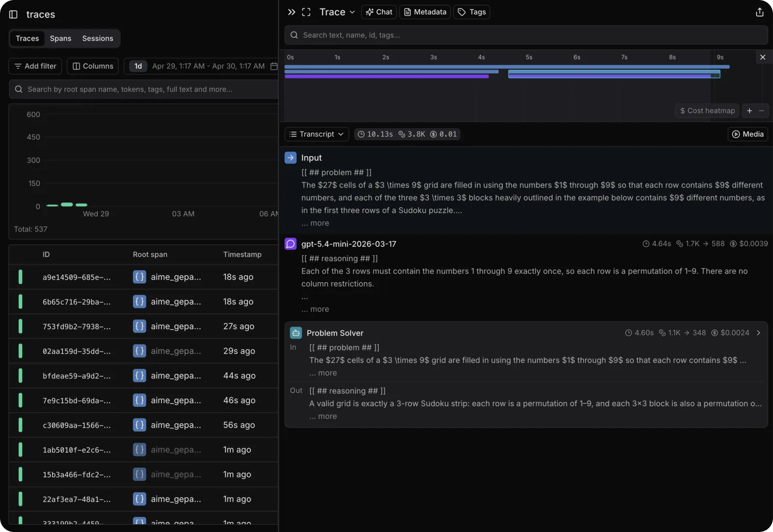Select the 1d time range toggle
The height and width of the screenshot is (532, 773).
138,66
